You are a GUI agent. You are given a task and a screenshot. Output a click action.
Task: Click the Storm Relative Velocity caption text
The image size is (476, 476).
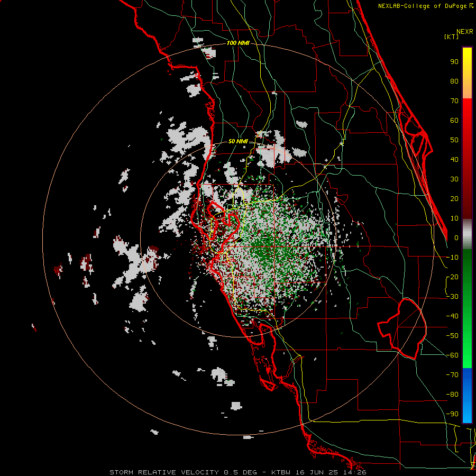click(x=237, y=472)
